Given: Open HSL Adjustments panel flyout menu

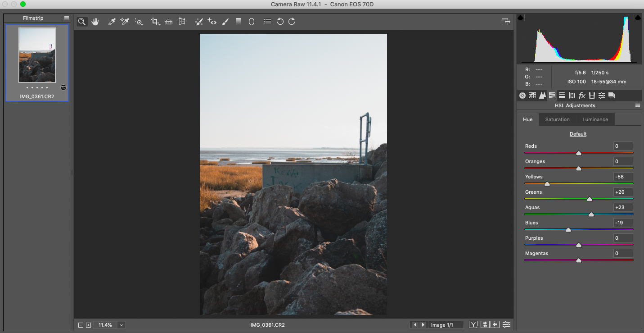Looking at the screenshot, I should click(637, 105).
